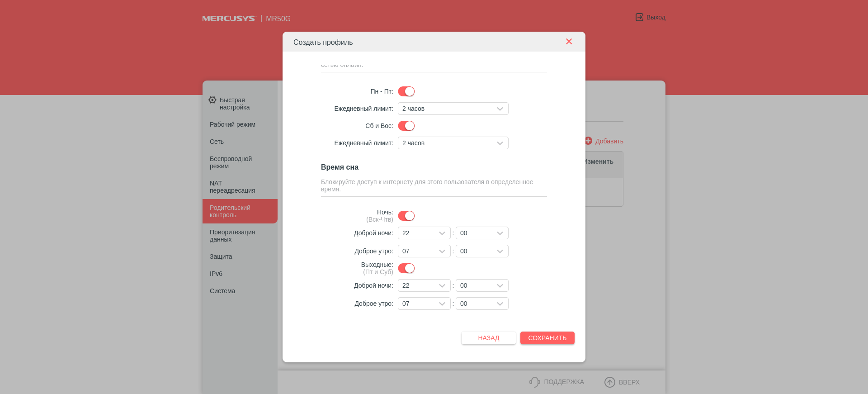Viewport: 868px width, 394px height.
Task: Open Беспроводной режим in the sidebar
Action: coord(231,162)
